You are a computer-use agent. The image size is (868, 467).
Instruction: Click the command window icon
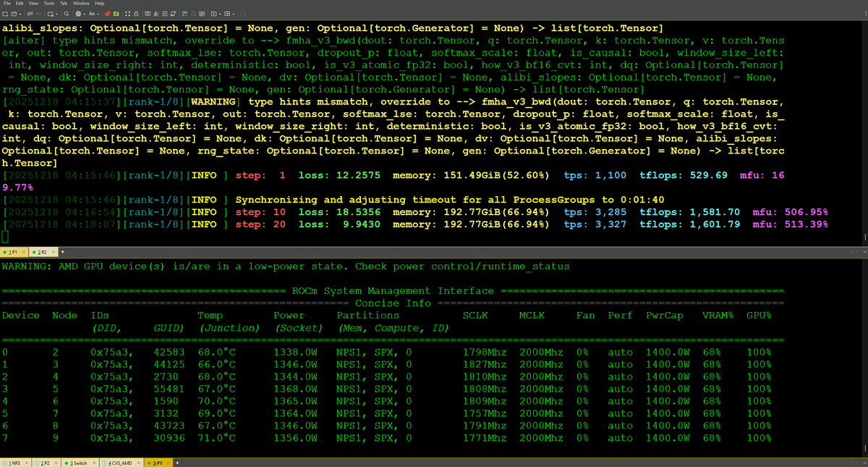(x=202, y=14)
